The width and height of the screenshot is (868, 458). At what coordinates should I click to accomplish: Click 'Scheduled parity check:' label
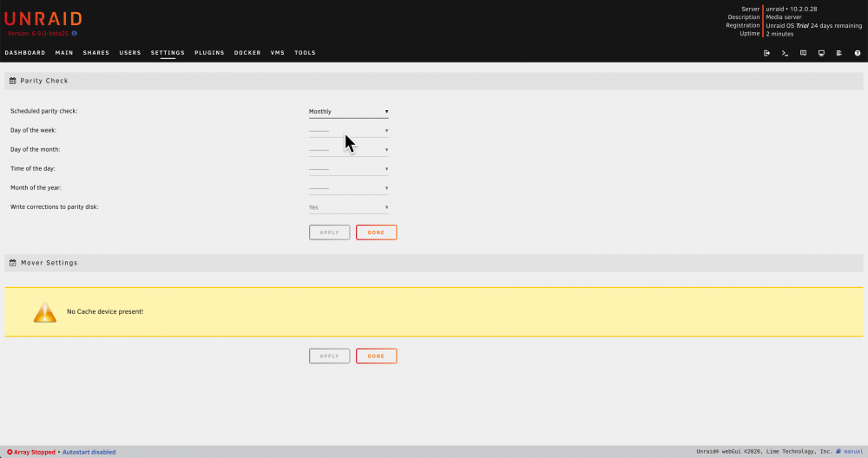(x=43, y=111)
